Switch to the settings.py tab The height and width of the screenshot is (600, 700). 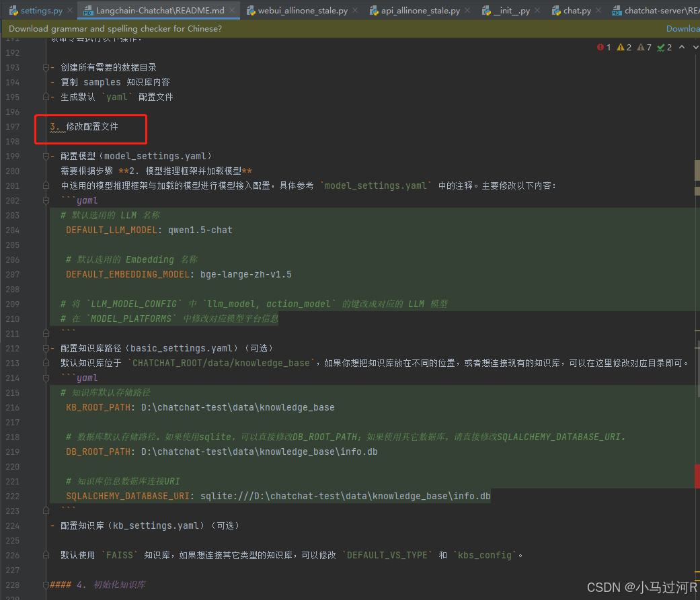click(x=42, y=10)
